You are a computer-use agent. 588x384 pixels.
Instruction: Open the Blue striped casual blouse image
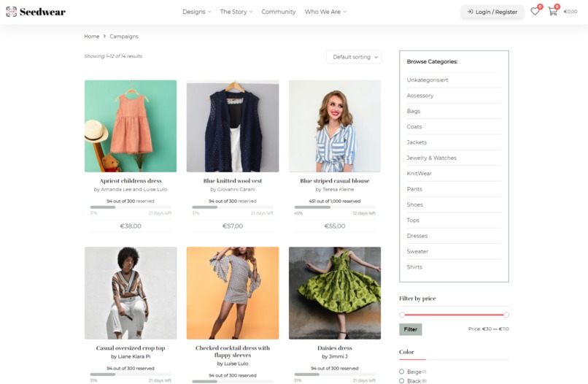point(335,126)
